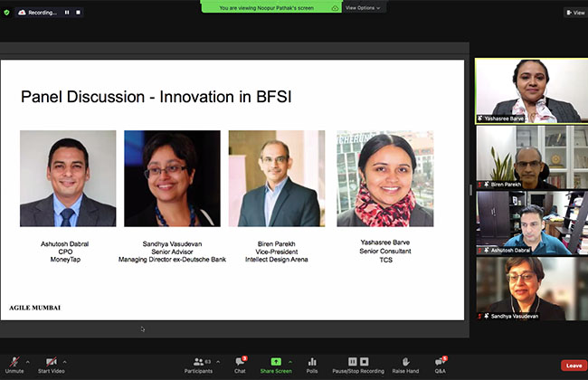
Task: Select Biren Parekh's video tile
Action: pos(532,157)
